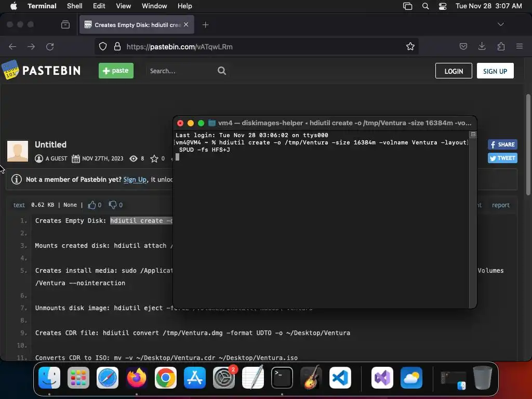The height and width of the screenshot is (399, 532).
Task: Open the Shell menu
Action: 75,6
